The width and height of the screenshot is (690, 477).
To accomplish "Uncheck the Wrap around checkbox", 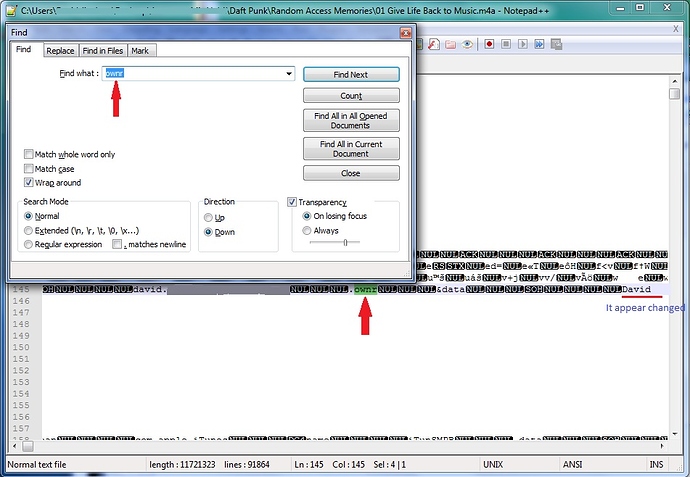I will coord(29,182).
